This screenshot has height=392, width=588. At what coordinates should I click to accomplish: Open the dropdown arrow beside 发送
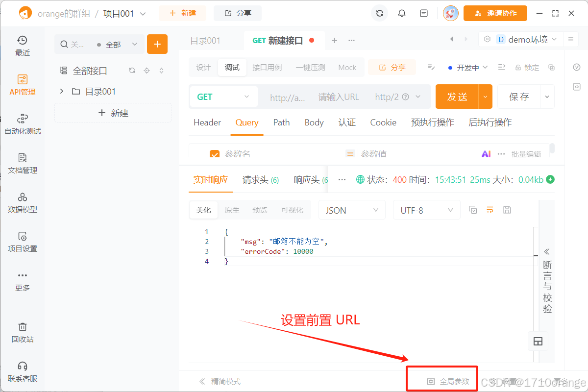[x=485, y=97]
